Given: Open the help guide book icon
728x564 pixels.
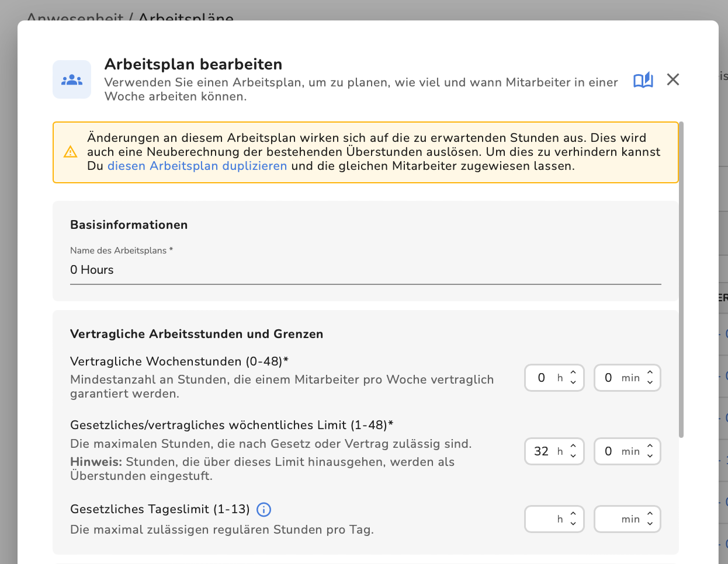Looking at the screenshot, I should (x=643, y=80).
